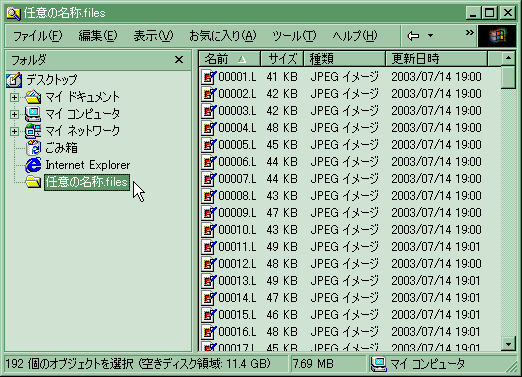Click the 00005.L JPEG file icon
Viewport: 522px width, 377px height.
pos(209,145)
